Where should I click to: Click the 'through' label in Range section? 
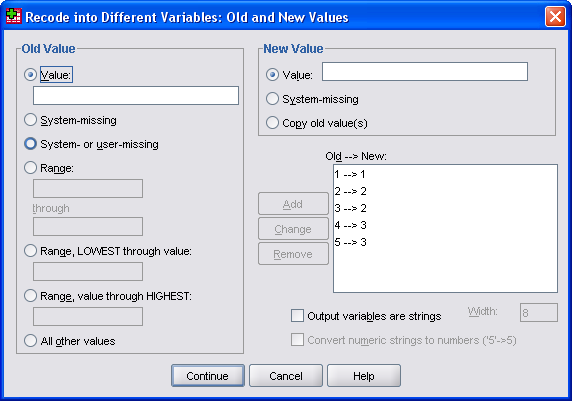coord(51,208)
